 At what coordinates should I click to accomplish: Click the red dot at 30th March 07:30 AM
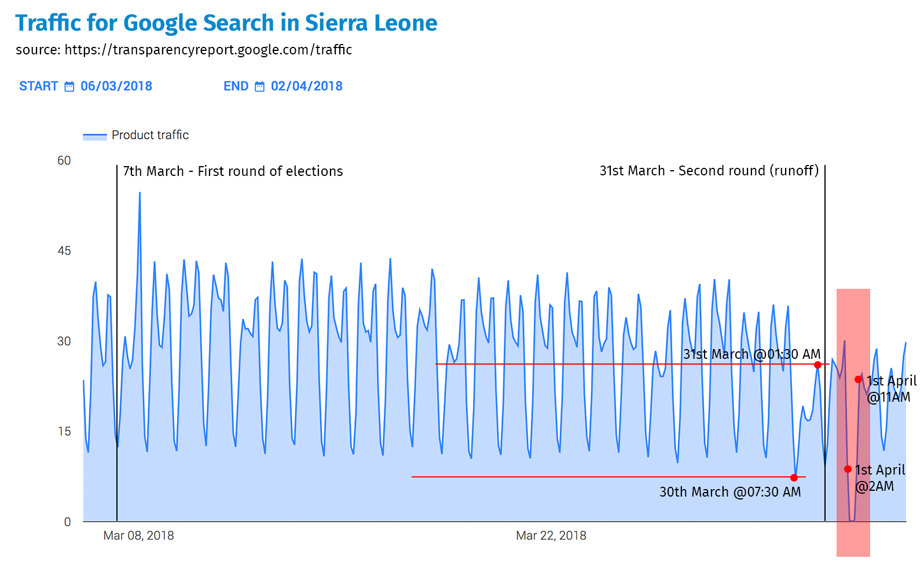(794, 477)
